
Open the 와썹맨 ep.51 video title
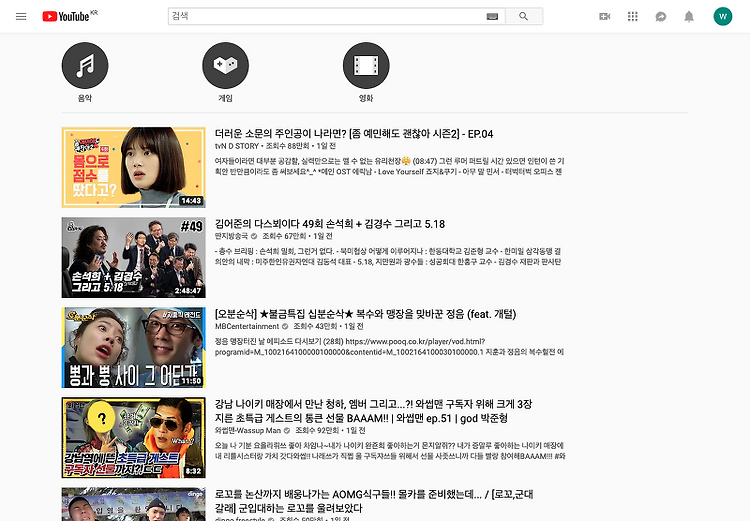pyautogui.click(x=373, y=411)
